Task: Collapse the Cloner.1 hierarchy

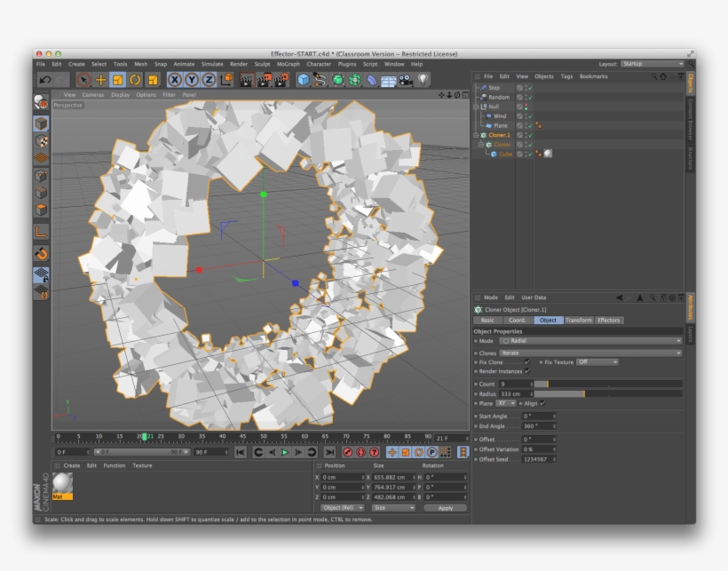Action: [x=476, y=134]
